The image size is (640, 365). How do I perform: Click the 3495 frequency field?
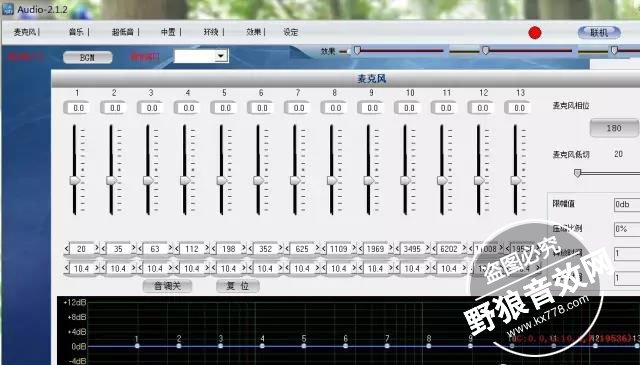pos(412,249)
